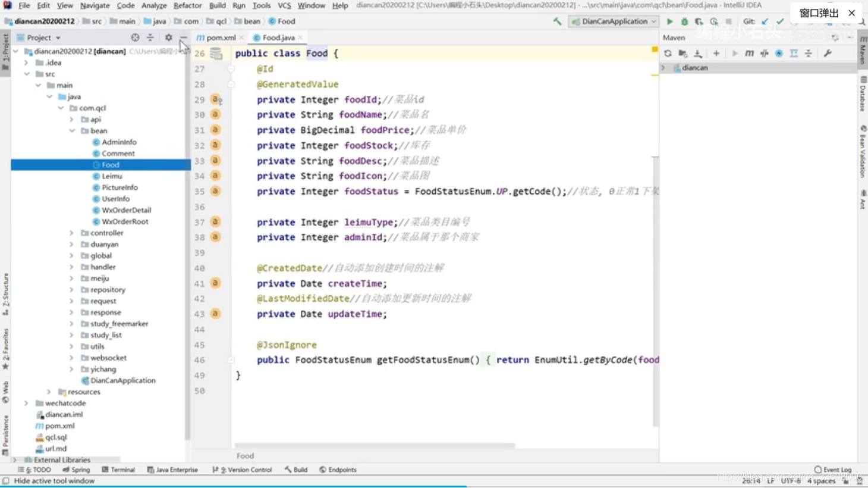Click gutter icon beside adminId line 38
Screen dimensions: 868x488
215,237
